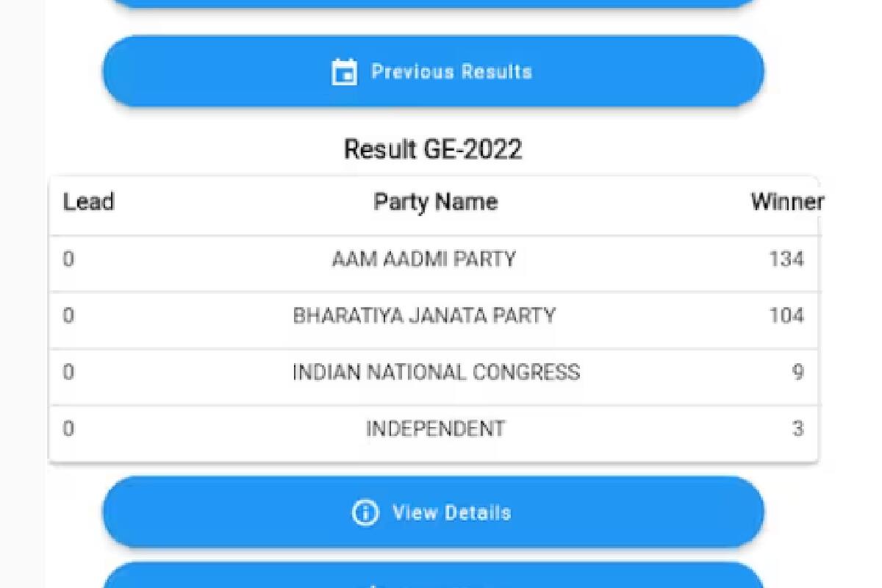Tap the lead value in the Independent row

click(x=68, y=429)
